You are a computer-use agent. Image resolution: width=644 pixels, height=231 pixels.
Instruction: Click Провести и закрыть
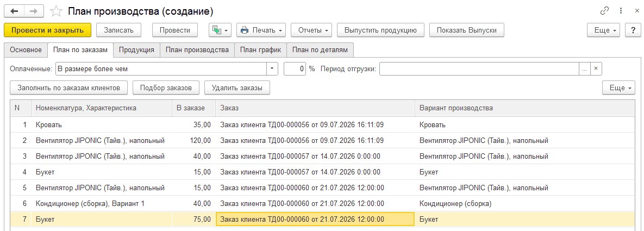tap(47, 30)
